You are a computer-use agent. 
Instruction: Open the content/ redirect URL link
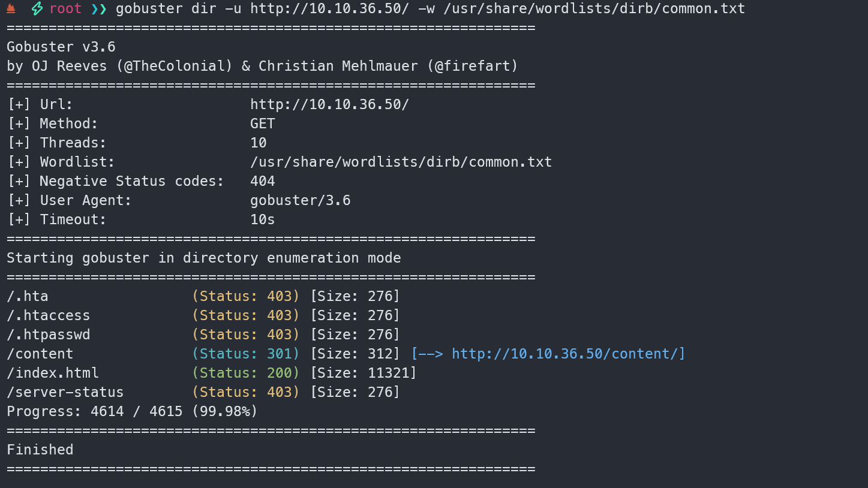pos(567,354)
